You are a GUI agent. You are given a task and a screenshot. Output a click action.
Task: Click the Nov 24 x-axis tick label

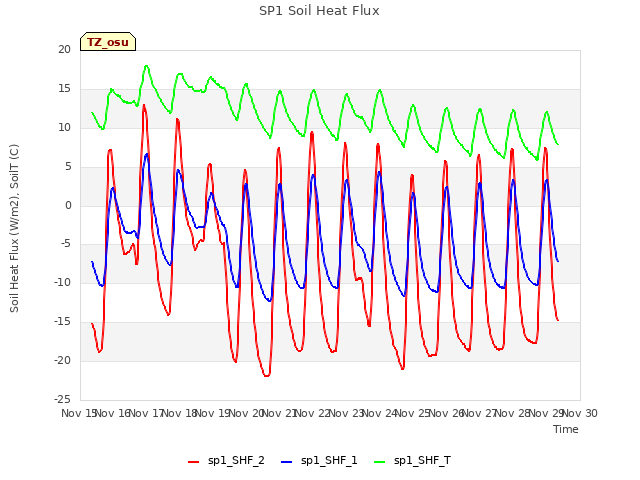coord(380,413)
